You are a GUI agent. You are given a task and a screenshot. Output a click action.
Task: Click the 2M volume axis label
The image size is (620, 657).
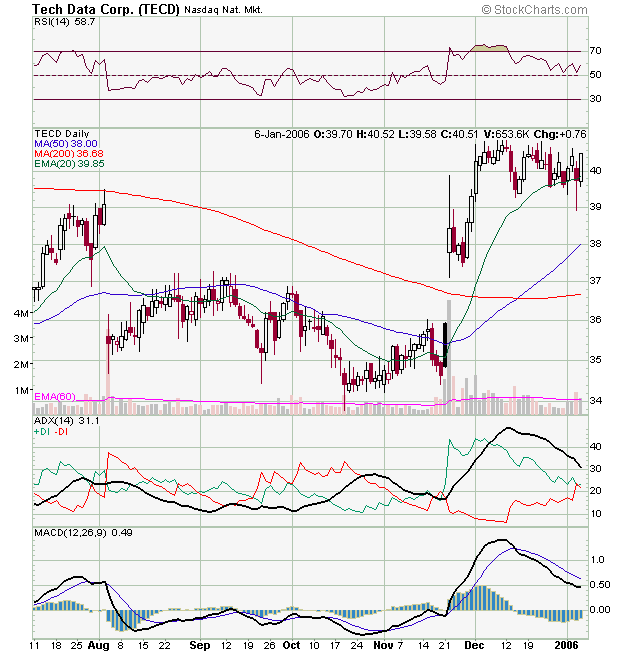pos(21,365)
